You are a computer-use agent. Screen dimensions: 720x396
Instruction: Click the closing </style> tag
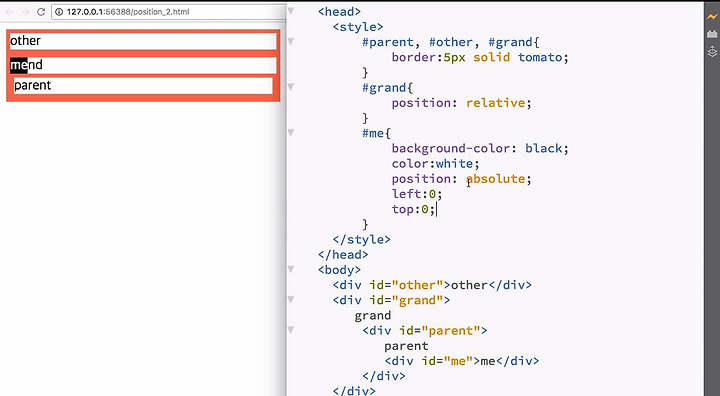tap(361, 239)
